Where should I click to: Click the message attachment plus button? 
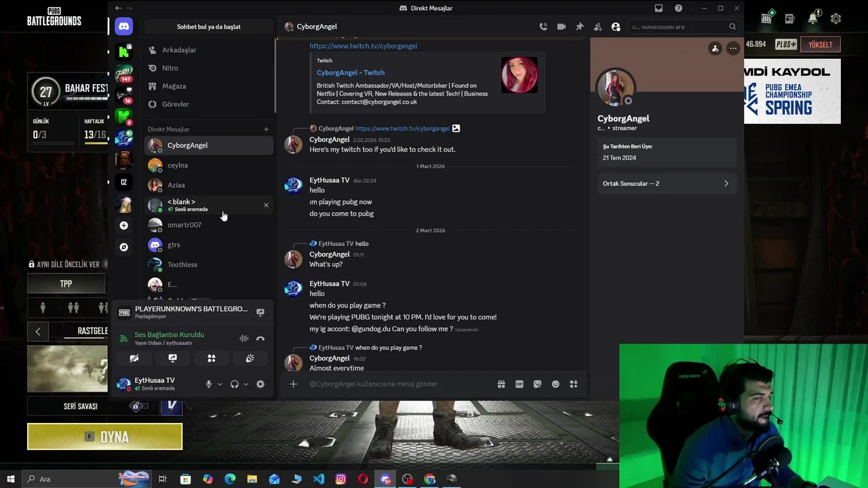click(293, 384)
